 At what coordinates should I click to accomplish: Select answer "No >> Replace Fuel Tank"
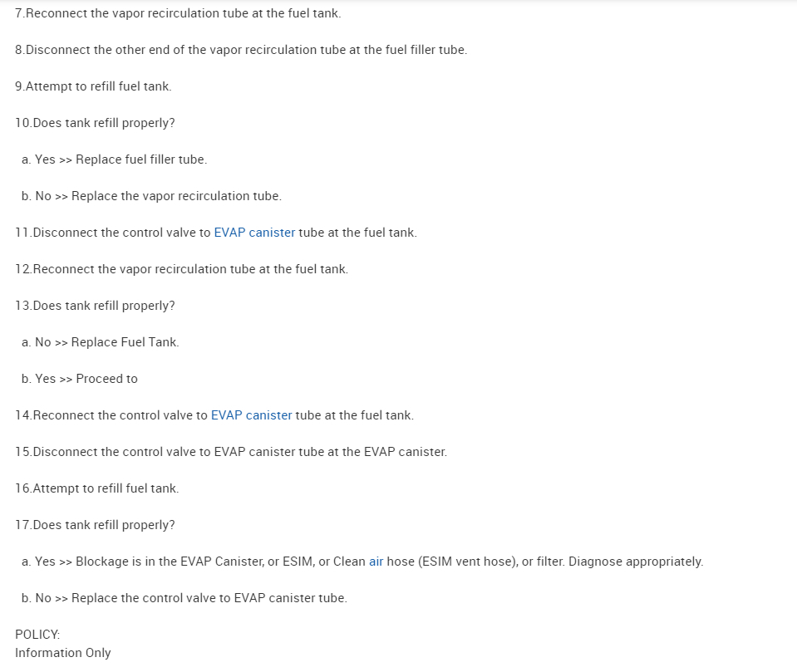point(100,342)
